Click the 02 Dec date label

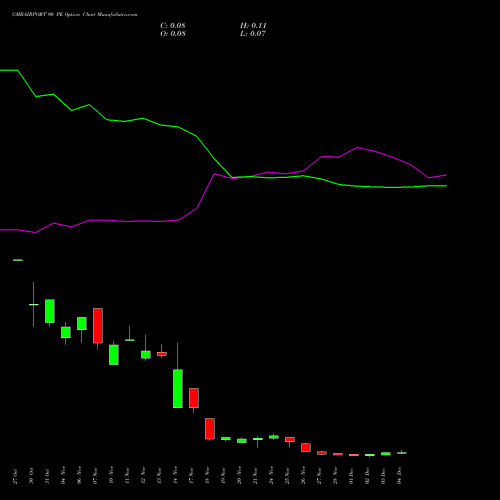click(x=367, y=476)
